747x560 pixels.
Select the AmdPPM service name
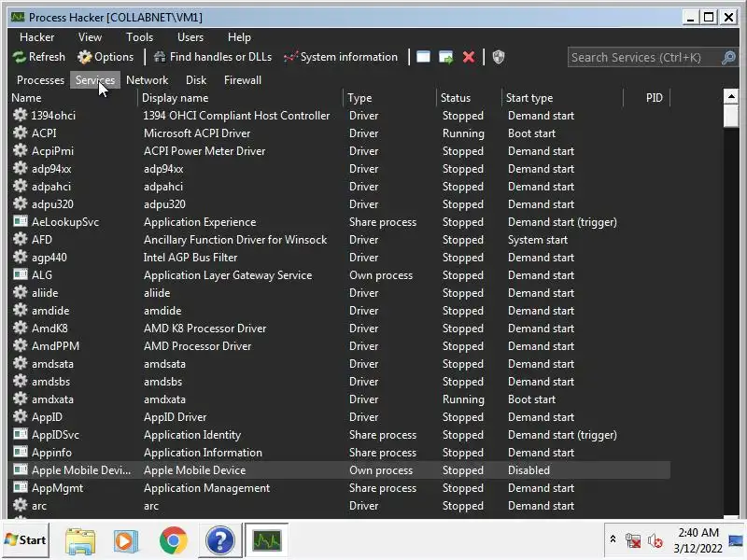coord(55,346)
